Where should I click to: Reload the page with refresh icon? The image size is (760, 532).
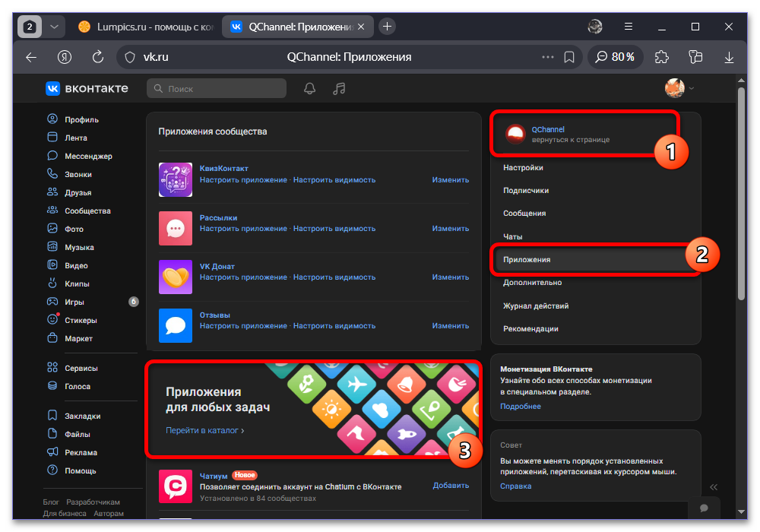(x=98, y=57)
